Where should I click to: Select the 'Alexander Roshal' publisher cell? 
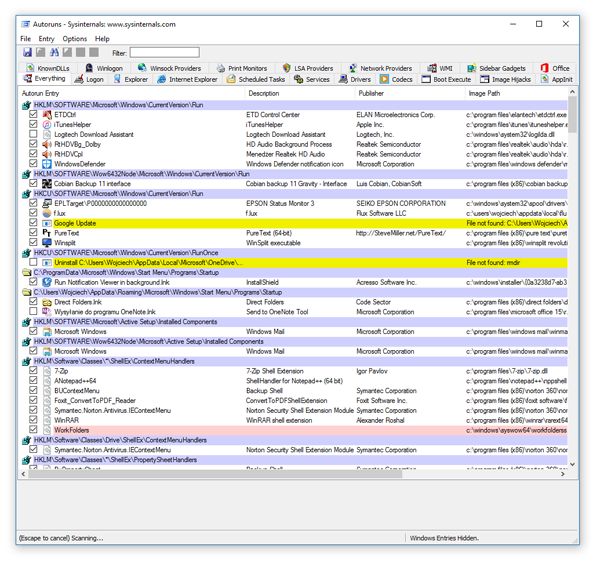380,420
